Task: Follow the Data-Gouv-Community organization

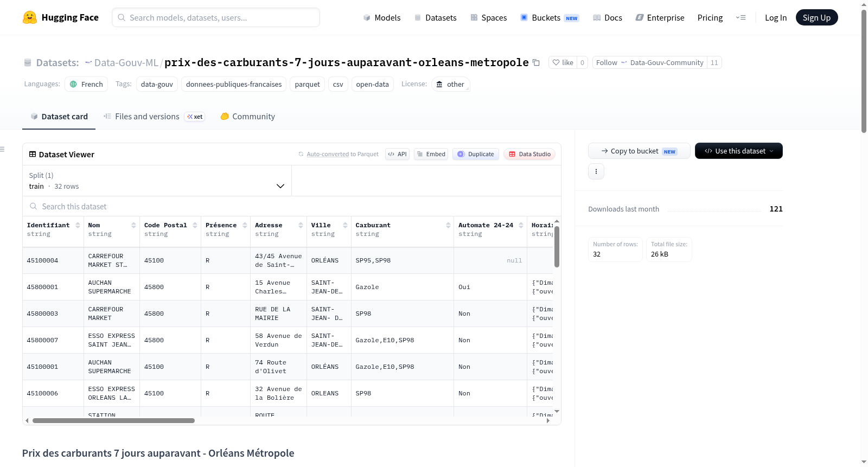Action: [x=649, y=62]
